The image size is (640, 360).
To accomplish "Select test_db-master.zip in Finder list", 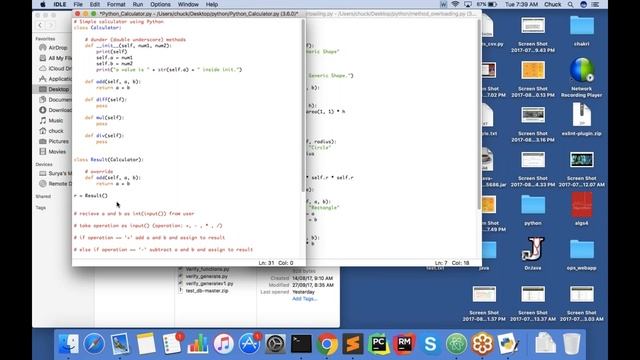I will point(207,291).
